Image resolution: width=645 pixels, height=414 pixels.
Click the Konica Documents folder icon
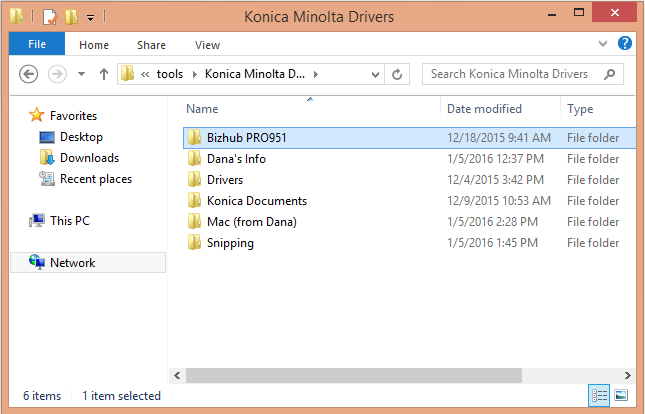(194, 200)
